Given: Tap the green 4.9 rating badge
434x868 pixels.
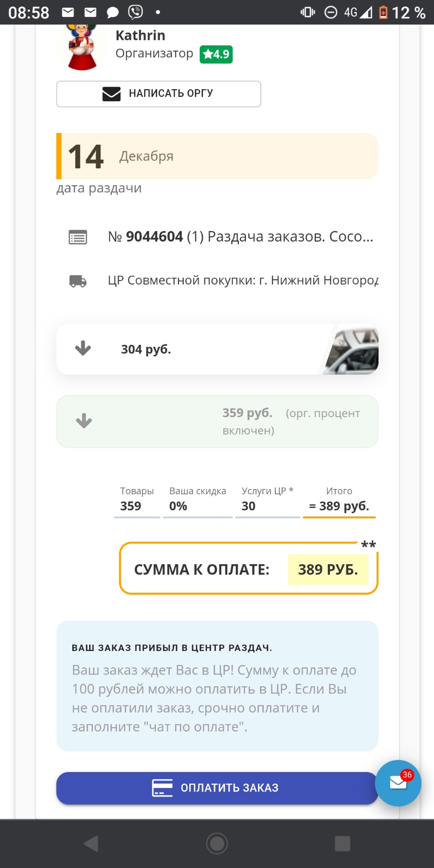Looking at the screenshot, I should pos(216,54).
